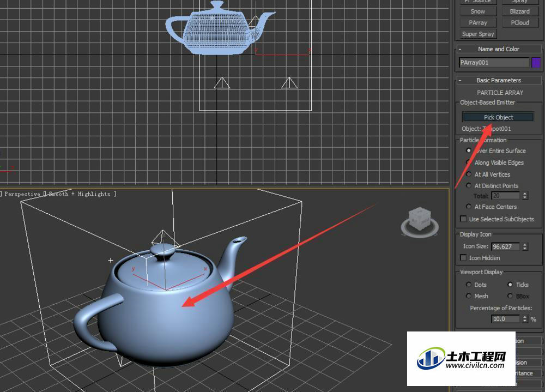Screen dimensions: 545x392
Task: Click the Viewport Display group label
Action: [481, 272]
